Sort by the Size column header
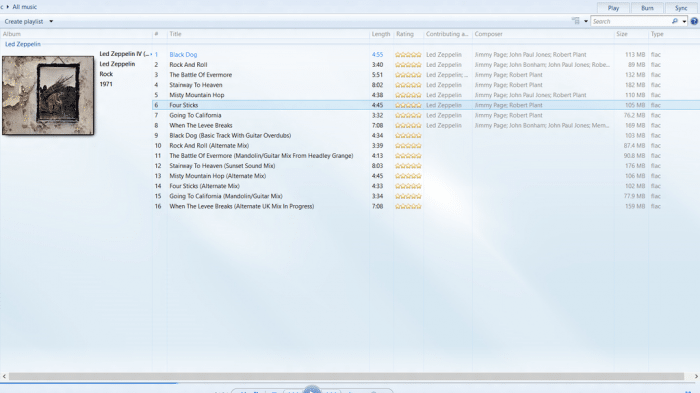700x393 pixels. tap(622, 34)
